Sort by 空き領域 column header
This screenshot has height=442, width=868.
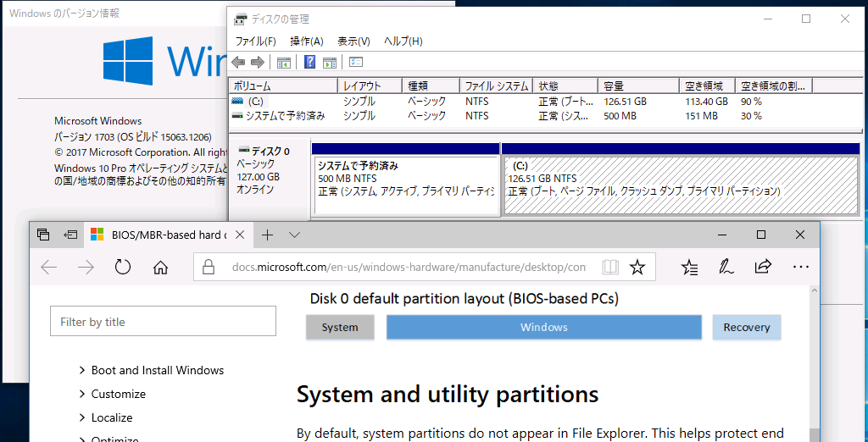pyautogui.click(x=707, y=86)
